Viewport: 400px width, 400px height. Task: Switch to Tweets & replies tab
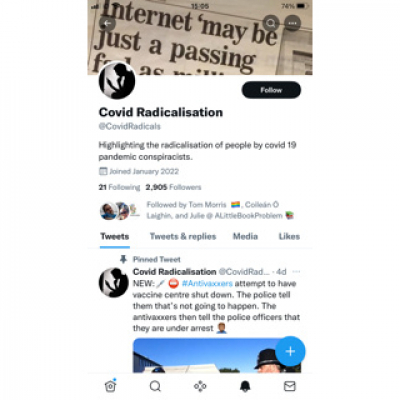click(183, 236)
